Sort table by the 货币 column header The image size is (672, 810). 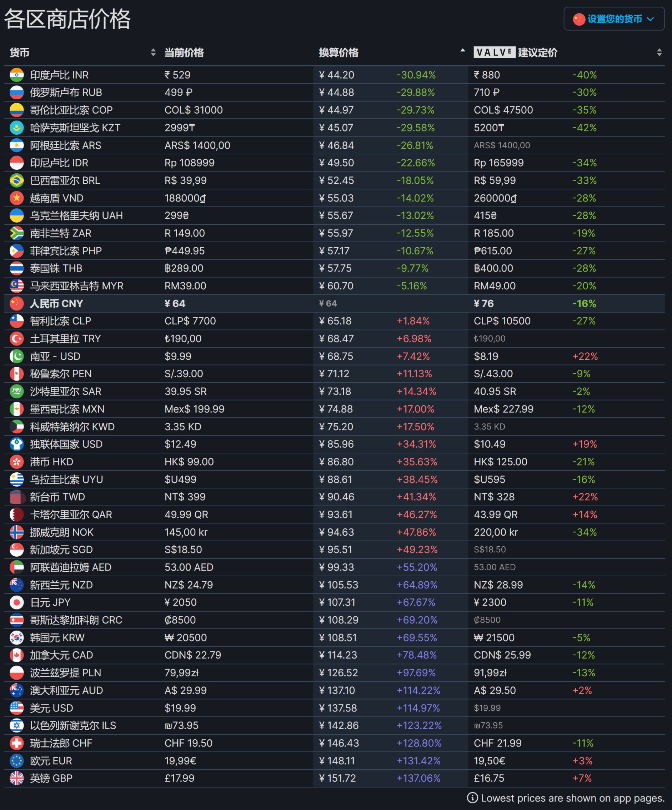pos(82,53)
